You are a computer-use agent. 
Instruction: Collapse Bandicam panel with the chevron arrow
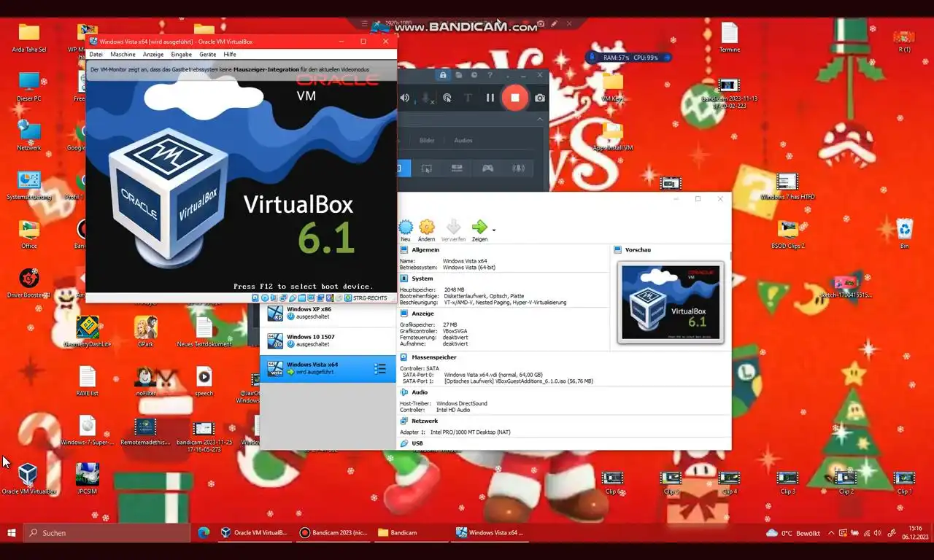(540, 119)
